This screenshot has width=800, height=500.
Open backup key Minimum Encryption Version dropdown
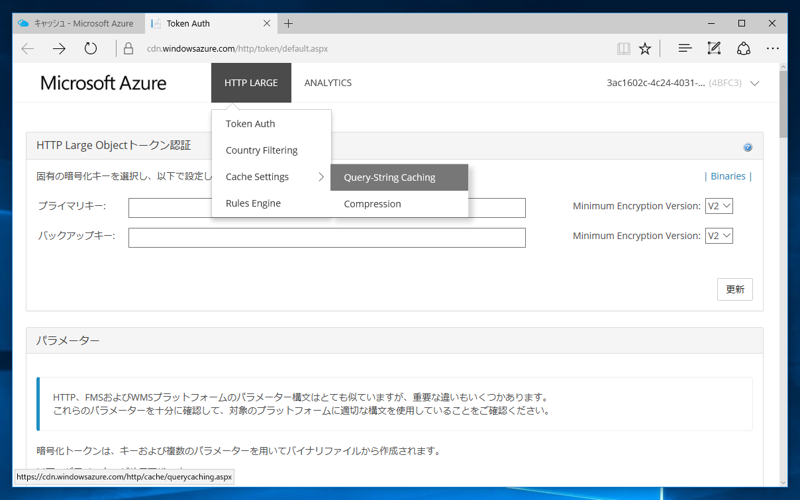click(719, 236)
